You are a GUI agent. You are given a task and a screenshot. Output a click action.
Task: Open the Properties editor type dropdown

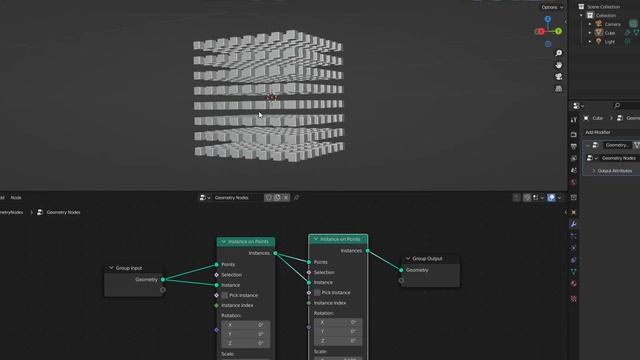point(578,106)
